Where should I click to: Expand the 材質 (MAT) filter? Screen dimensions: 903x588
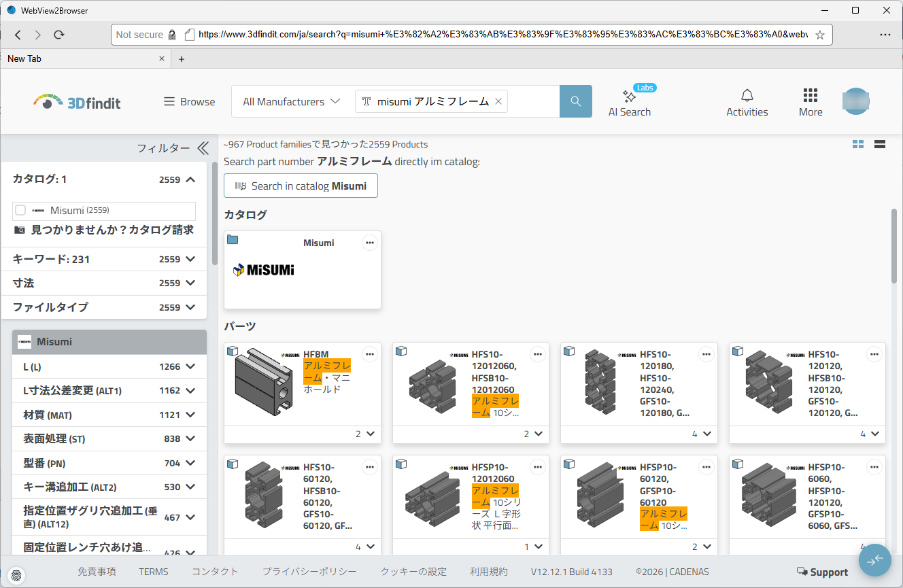[190, 415]
